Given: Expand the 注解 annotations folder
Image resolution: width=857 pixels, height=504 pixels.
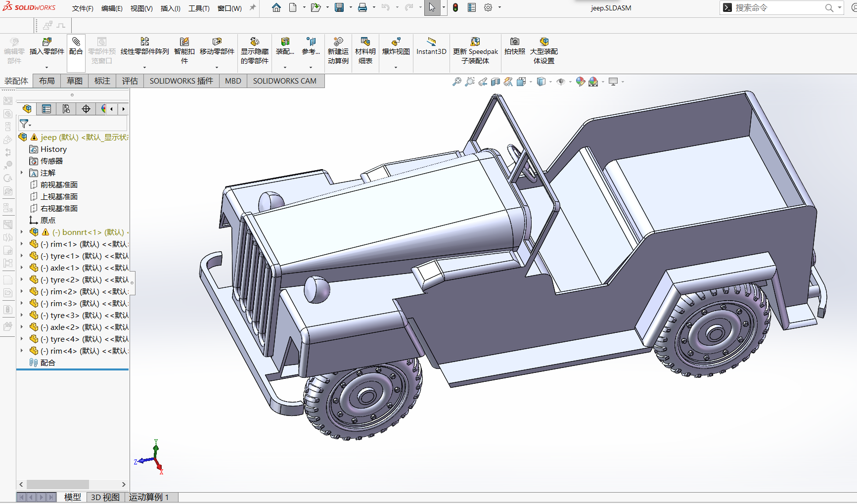Looking at the screenshot, I should tap(22, 173).
